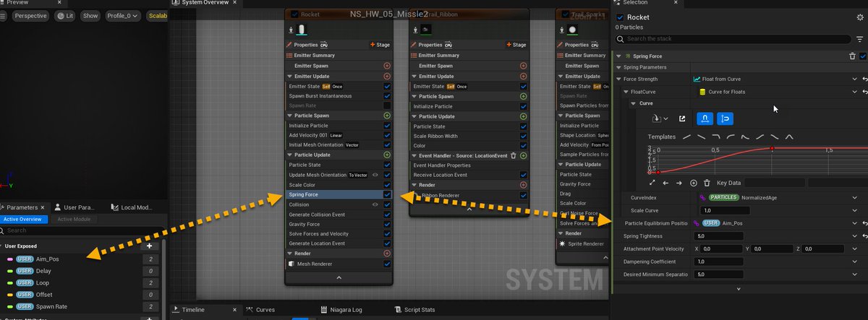The width and height of the screenshot is (868, 320).
Task: Select Active Module view button
Action: point(75,220)
